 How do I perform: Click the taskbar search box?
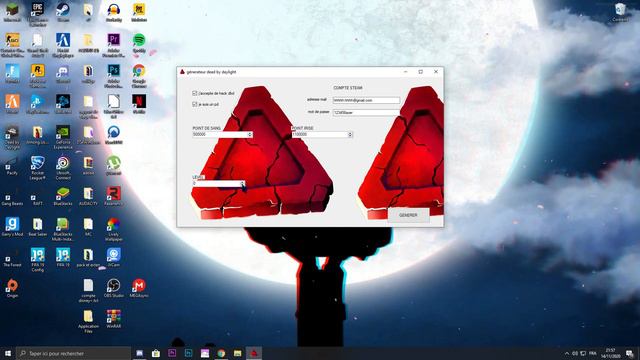coord(74,353)
